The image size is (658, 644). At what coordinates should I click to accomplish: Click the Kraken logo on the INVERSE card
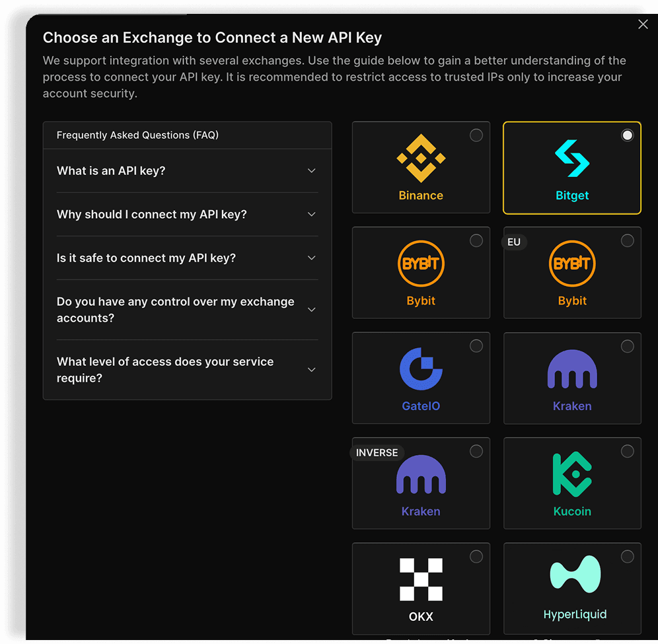(421, 474)
